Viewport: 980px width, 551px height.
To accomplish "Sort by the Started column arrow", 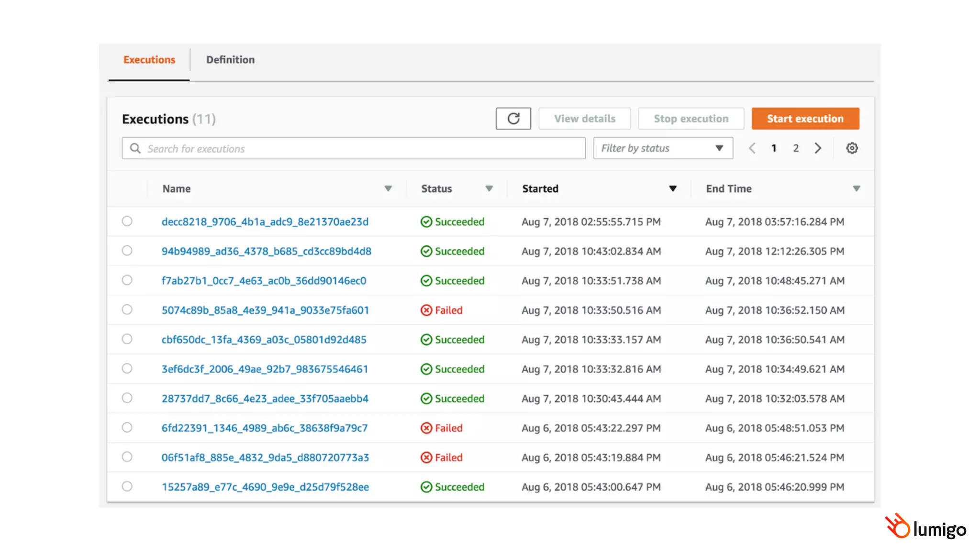I will pyautogui.click(x=673, y=188).
